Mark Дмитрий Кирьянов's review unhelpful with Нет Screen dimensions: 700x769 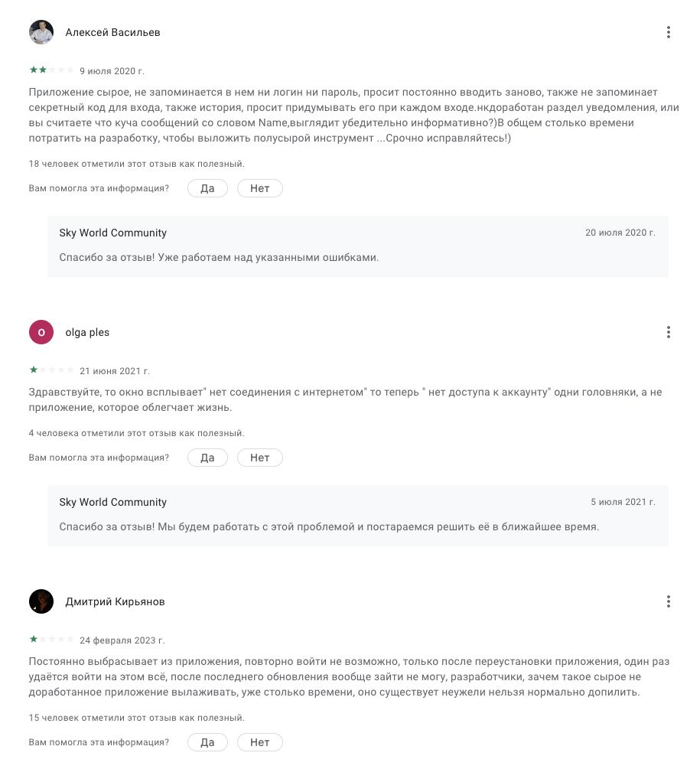[x=260, y=742]
